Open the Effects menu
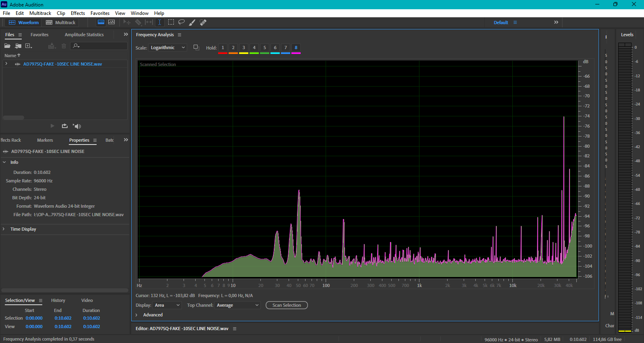 (x=78, y=13)
